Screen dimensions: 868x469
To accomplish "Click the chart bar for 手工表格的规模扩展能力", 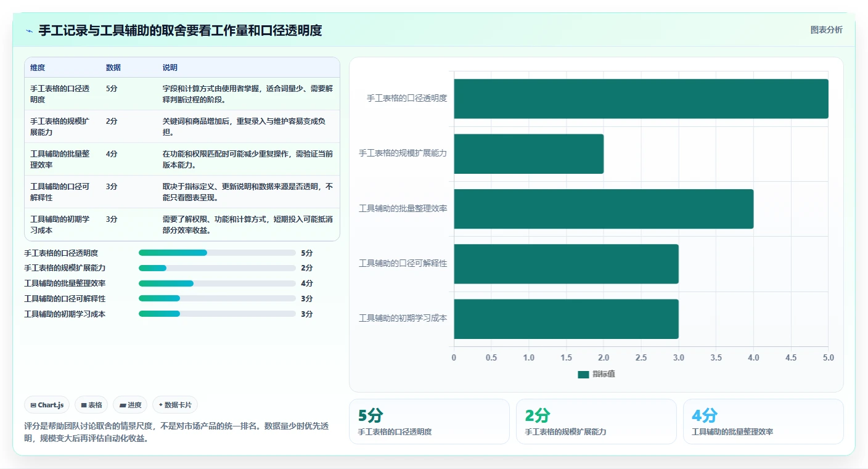I will coord(529,153).
